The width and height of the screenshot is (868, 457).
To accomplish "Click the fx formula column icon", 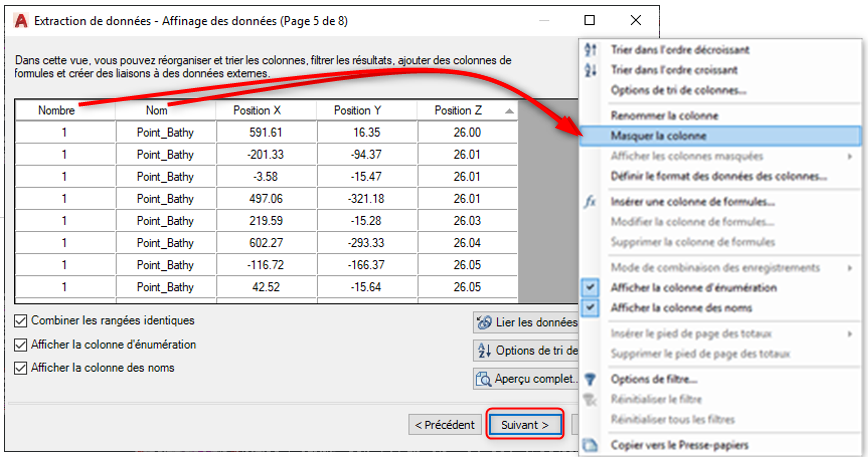I will (590, 201).
